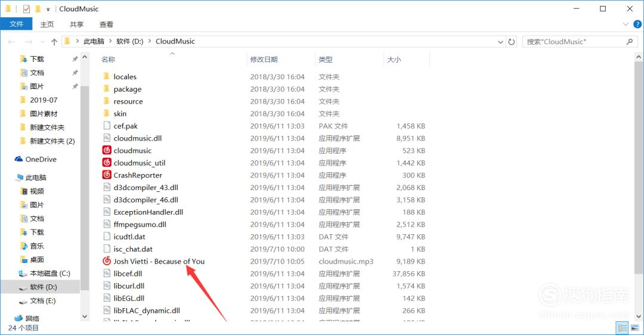
Task: Open 视频 under 此电脑
Action: point(37,191)
